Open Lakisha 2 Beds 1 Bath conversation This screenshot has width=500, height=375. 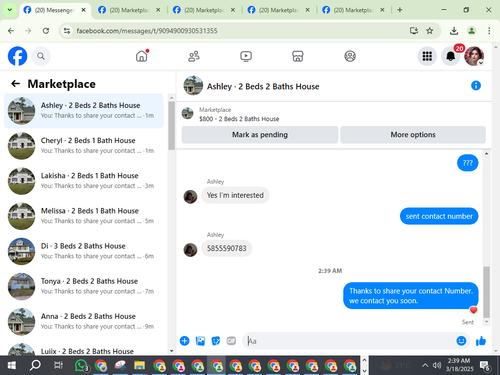pos(84,181)
